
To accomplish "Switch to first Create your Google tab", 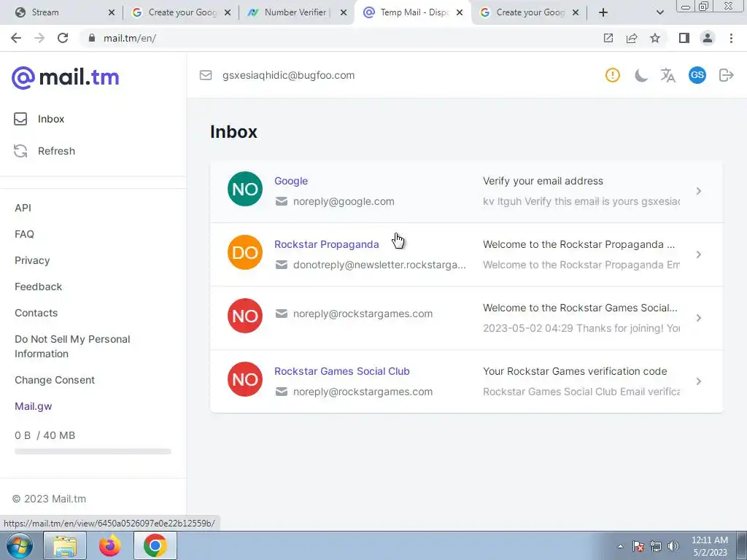I will click(177, 12).
